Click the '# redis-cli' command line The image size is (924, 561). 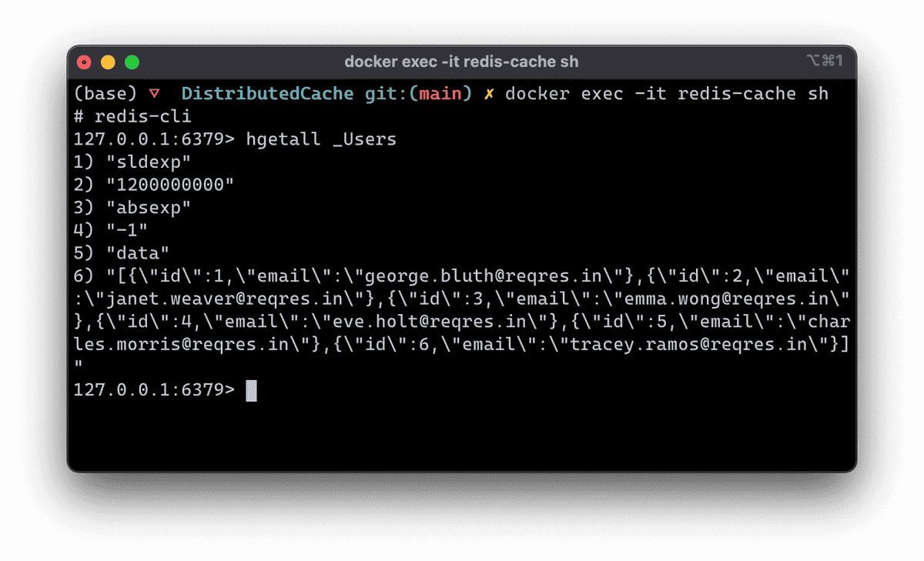click(x=132, y=117)
